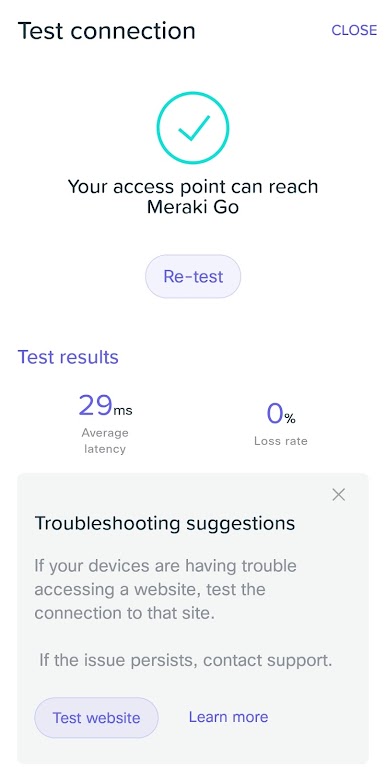Click the Loss rate label
The image size is (386, 767).
(x=281, y=441)
